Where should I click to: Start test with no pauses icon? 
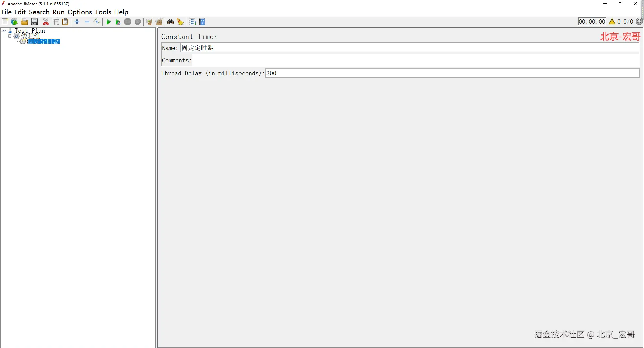[118, 22]
